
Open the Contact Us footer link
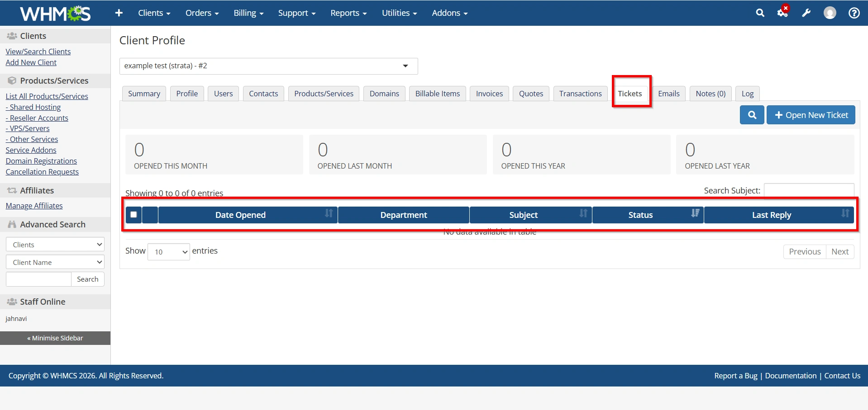[x=842, y=376]
